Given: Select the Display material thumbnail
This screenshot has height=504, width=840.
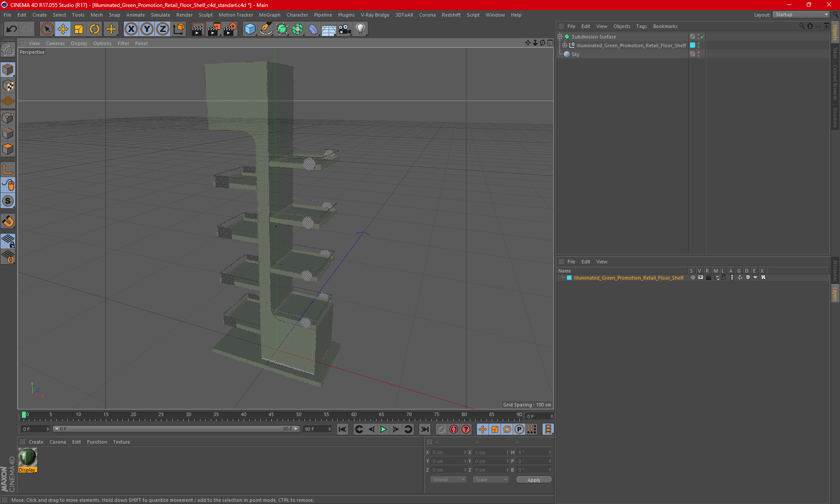Looking at the screenshot, I should [28, 457].
